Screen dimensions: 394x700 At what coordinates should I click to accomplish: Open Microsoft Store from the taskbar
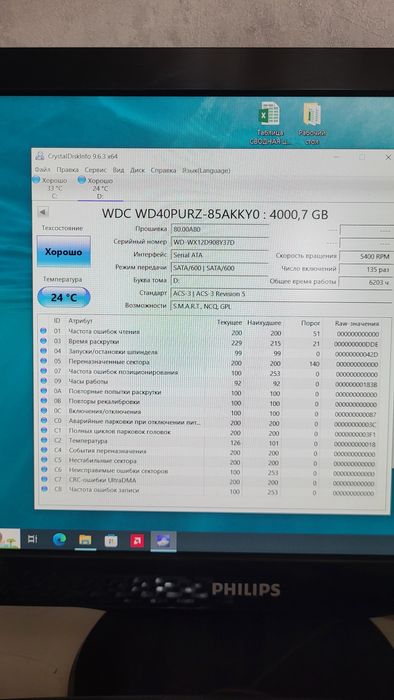(111, 541)
